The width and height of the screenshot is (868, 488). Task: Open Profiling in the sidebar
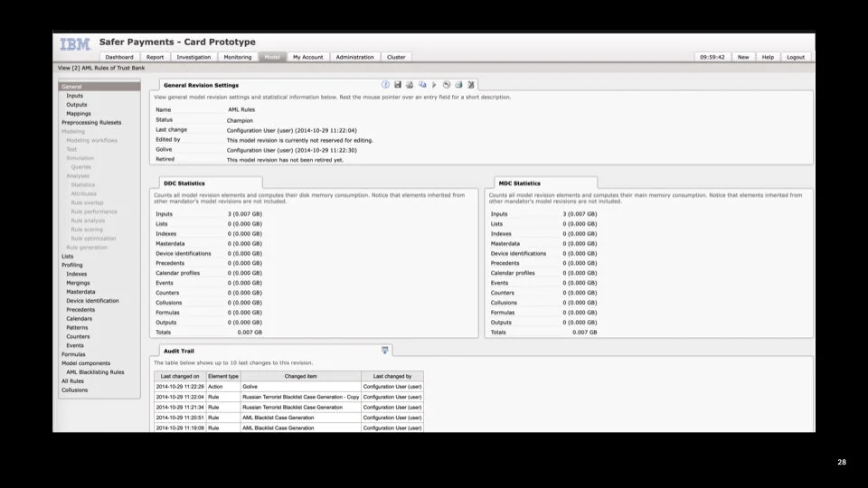point(72,265)
